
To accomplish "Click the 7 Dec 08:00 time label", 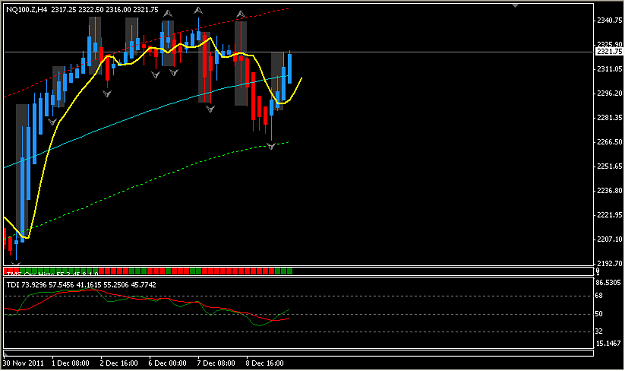I will 216,363.
